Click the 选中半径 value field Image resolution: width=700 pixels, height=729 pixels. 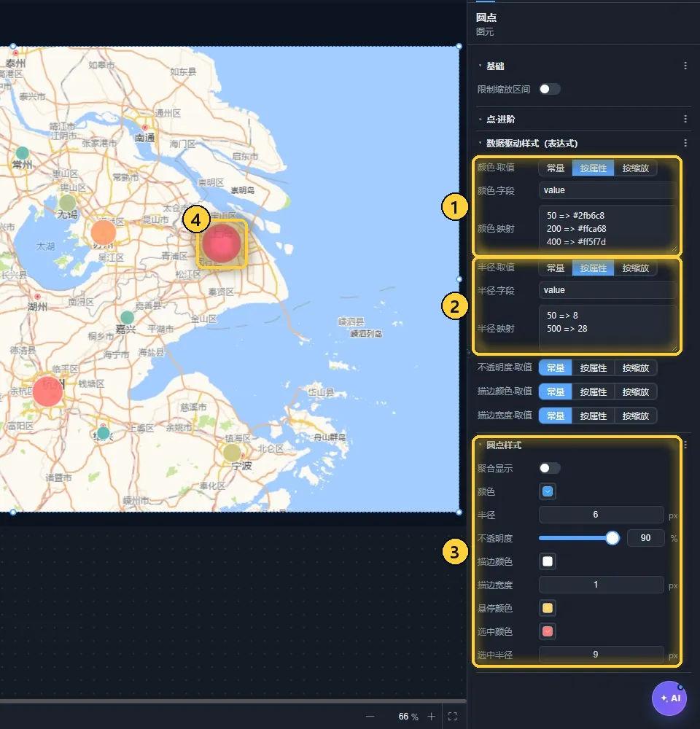(601, 655)
